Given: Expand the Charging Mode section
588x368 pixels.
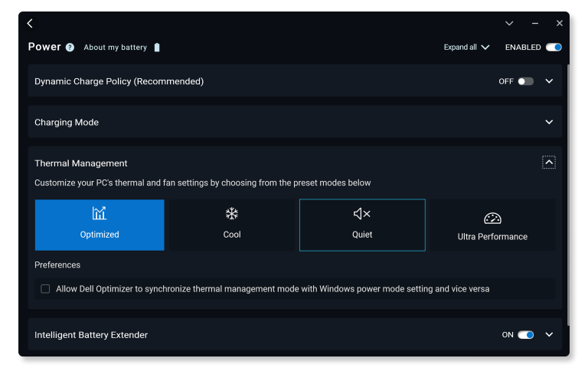Looking at the screenshot, I should tap(549, 122).
